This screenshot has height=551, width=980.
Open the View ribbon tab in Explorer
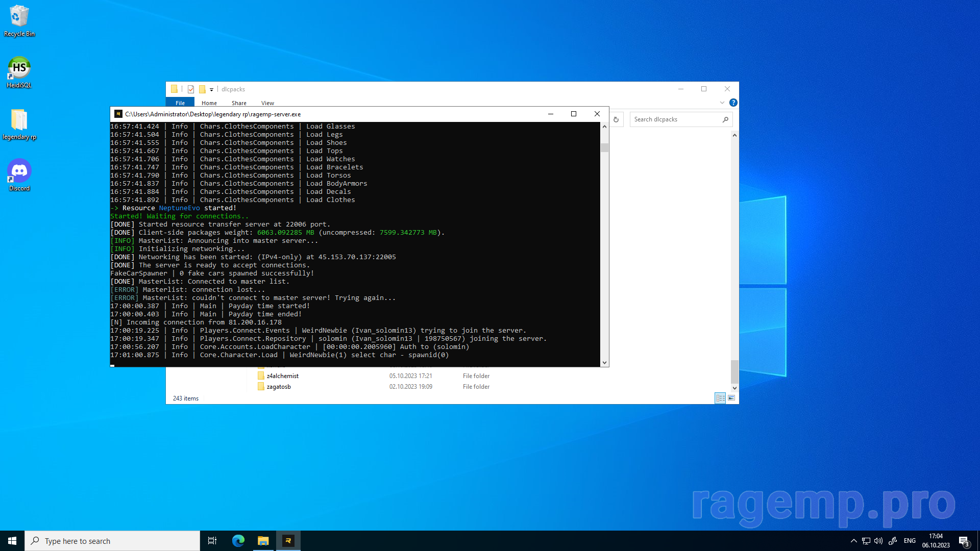coord(267,103)
